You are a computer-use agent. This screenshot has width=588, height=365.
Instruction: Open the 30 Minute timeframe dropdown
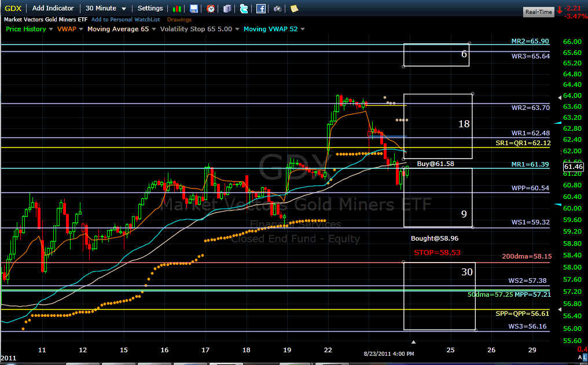point(106,8)
